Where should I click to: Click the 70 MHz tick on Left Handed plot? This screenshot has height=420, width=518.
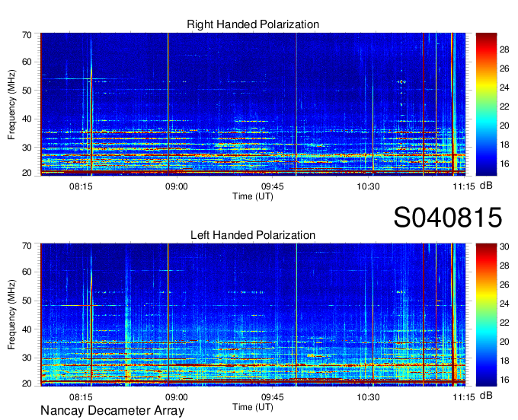27,246
